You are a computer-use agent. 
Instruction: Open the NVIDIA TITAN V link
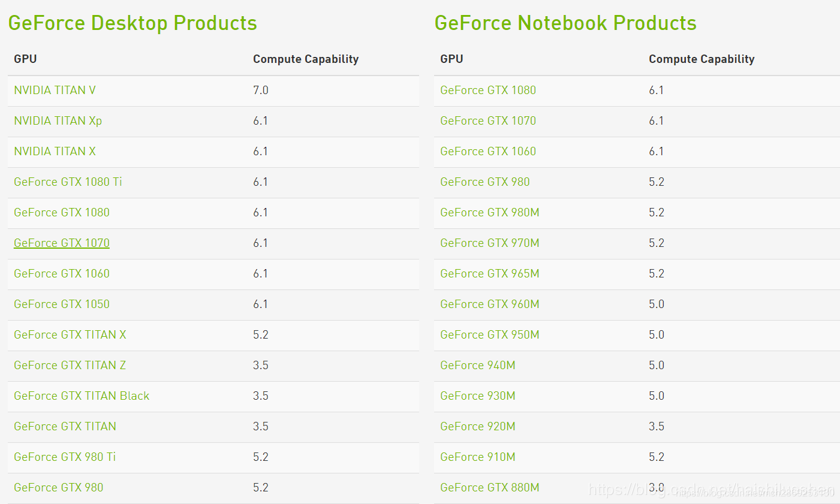(55, 90)
